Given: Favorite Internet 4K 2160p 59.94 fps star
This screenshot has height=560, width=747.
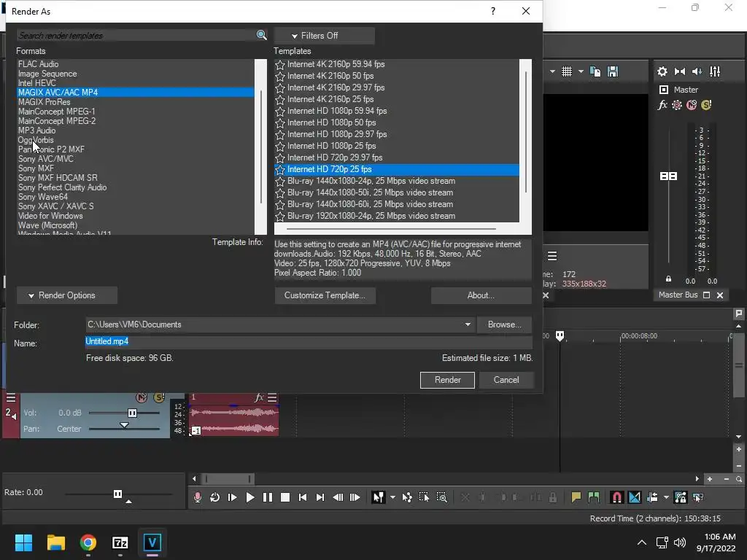Looking at the screenshot, I should pos(280,64).
